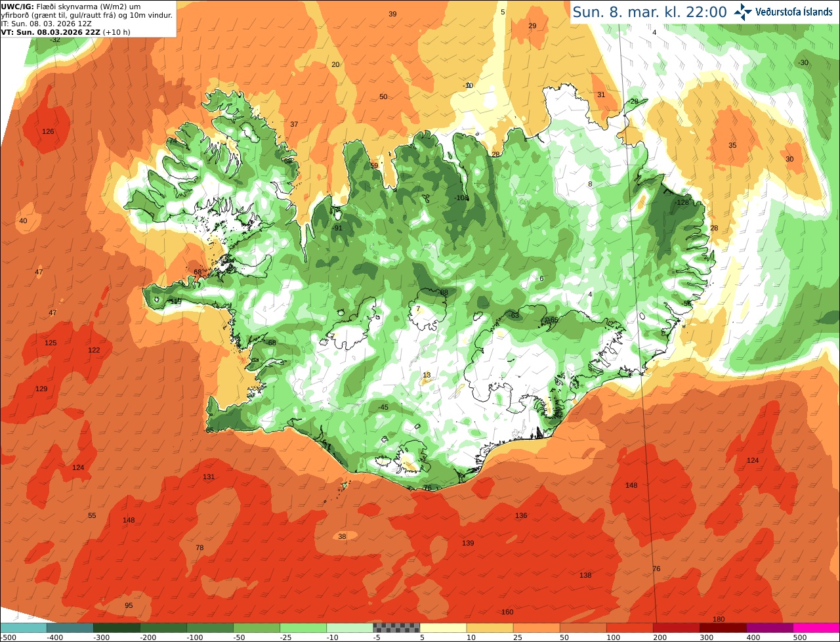Select the magenta legend swatch above 500
Image resolution: width=840 pixels, height=642 pixels.
pos(816,628)
